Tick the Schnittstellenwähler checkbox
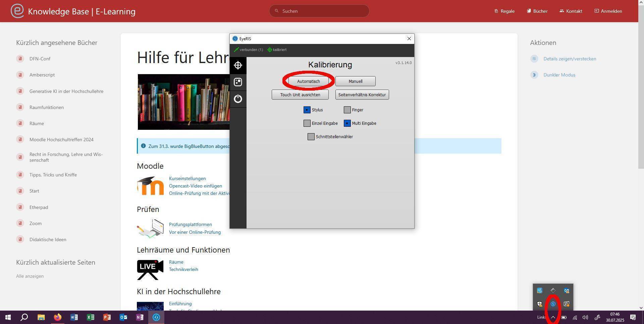This screenshot has width=644, height=324. click(x=311, y=137)
